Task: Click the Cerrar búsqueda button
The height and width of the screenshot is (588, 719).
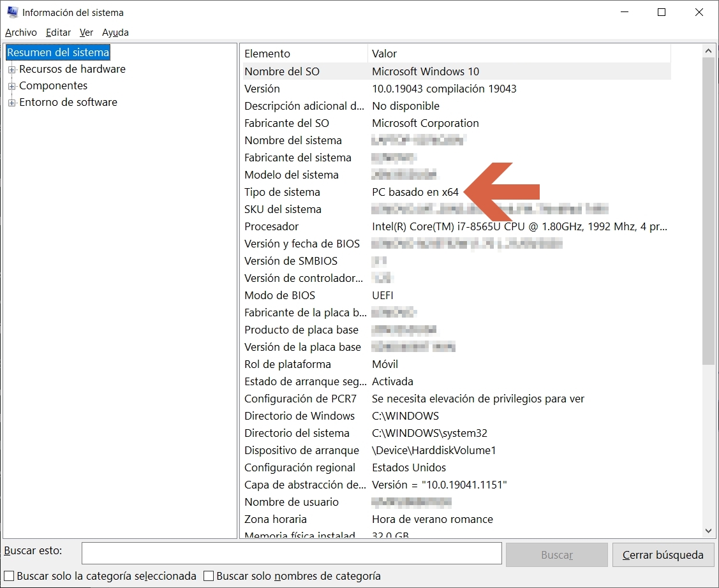Action: [663, 555]
